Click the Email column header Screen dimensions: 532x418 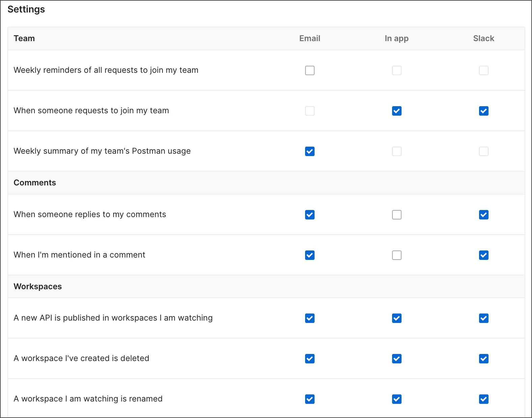tap(309, 38)
